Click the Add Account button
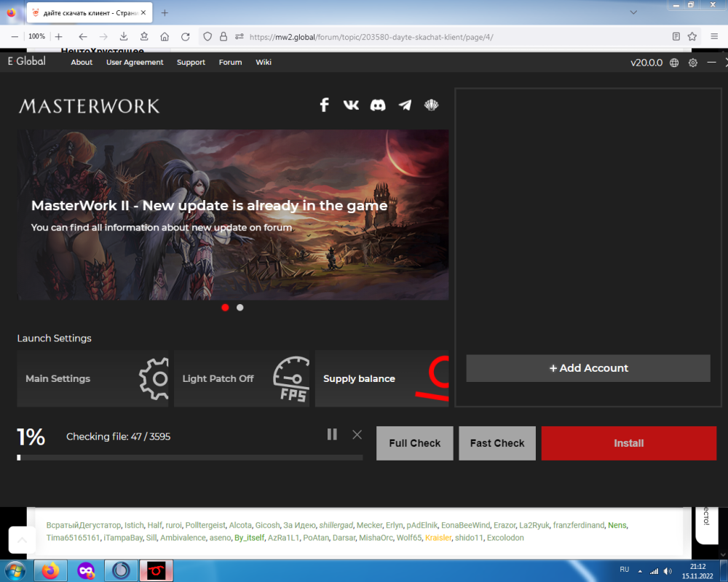Screen dimensions: 728x582 pyautogui.click(x=587, y=368)
